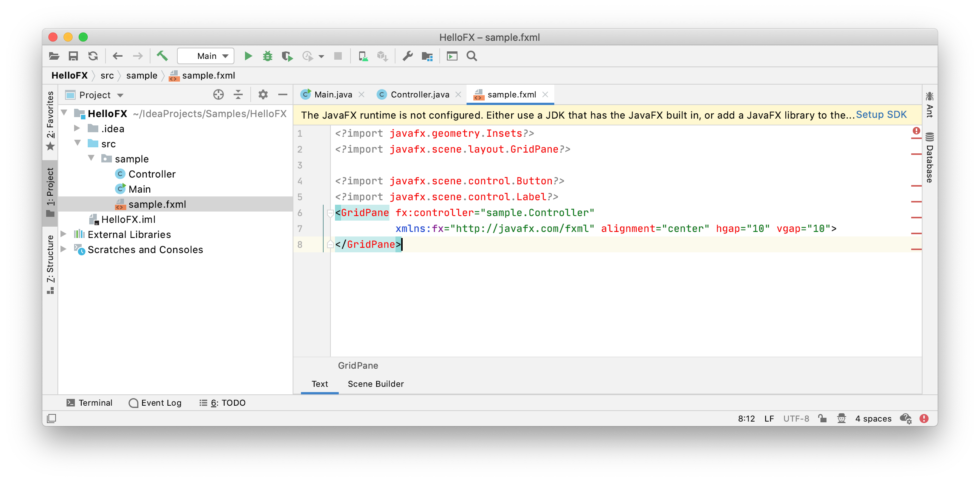Viewport: 980px width, 482px height.
Task: Click Run with Coverage icon
Action: [287, 56]
